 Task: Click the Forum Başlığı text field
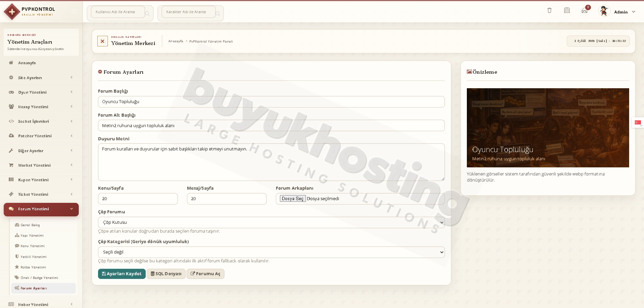click(271, 102)
